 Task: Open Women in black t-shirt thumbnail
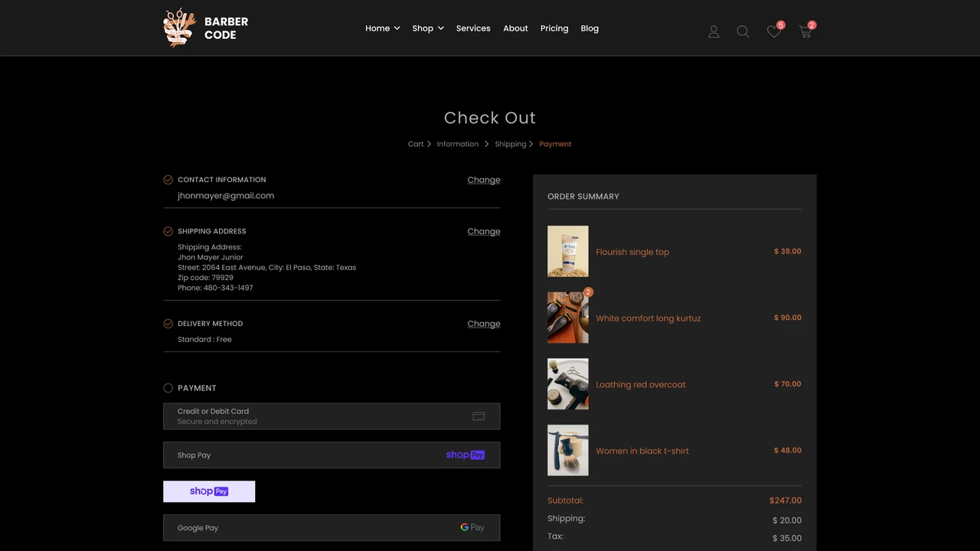(568, 451)
